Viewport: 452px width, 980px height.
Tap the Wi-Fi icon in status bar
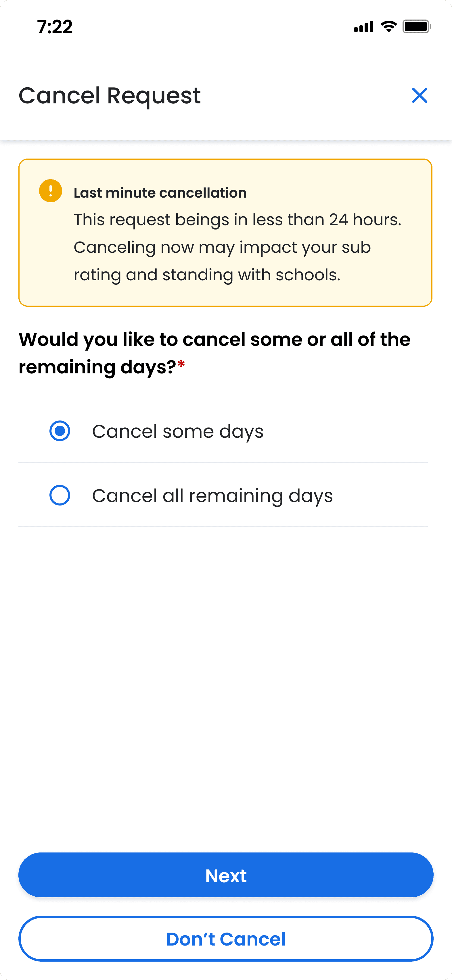click(x=389, y=27)
